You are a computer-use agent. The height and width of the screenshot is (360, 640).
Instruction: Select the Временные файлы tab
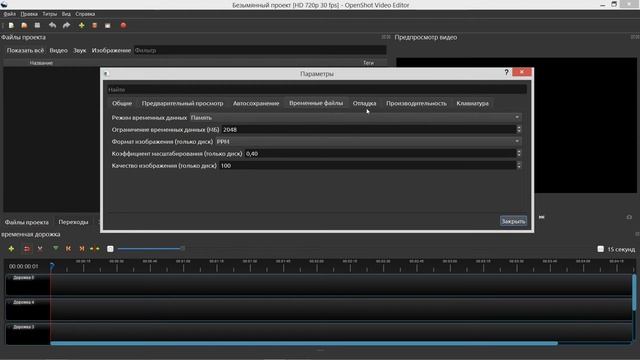(x=316, y=103)
